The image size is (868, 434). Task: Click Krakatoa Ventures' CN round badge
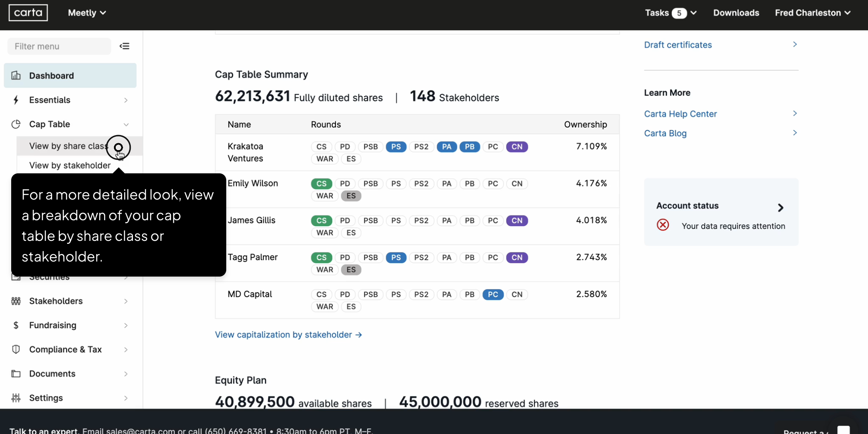517,147
